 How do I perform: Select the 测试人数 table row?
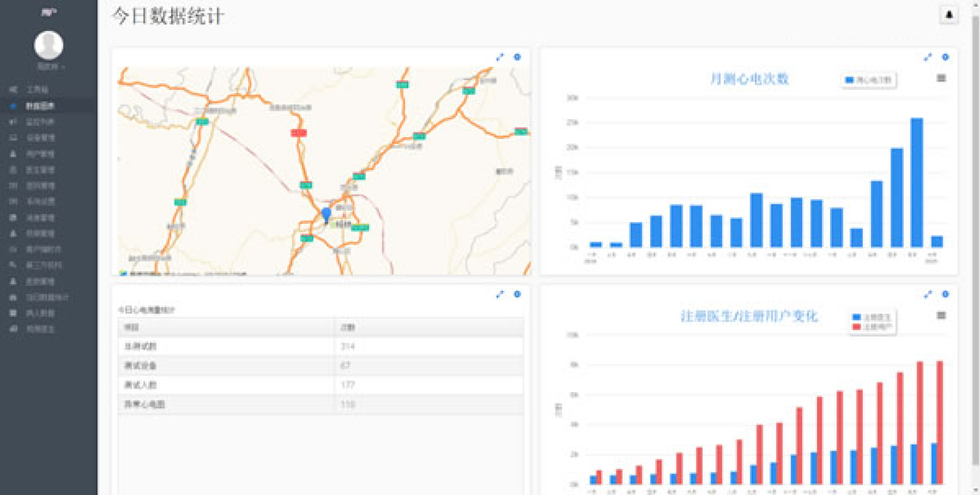(321, 385)
